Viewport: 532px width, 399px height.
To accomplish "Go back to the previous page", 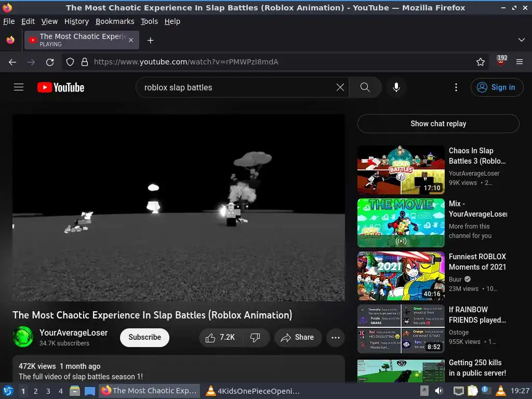I will [x=12, y=62].
